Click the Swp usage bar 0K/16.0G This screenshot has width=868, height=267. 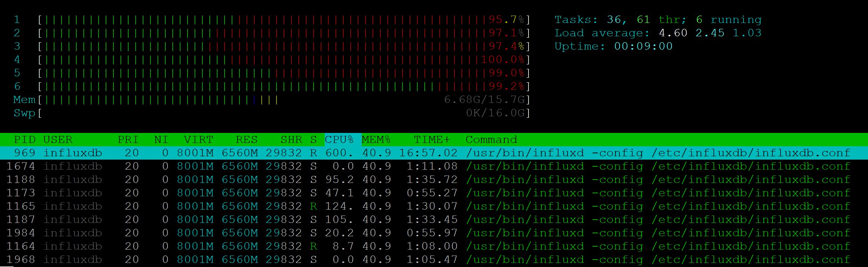[284, 113]
